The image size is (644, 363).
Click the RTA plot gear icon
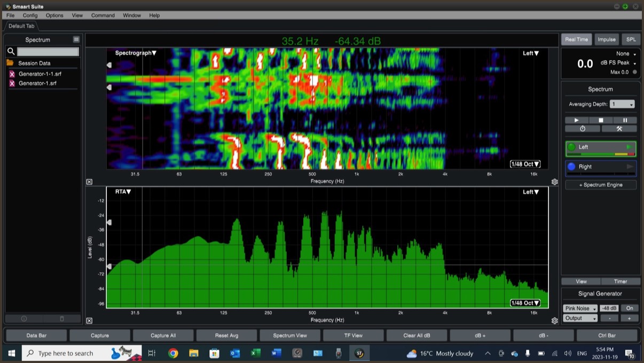pyautogui.click(x=554, y=320)
